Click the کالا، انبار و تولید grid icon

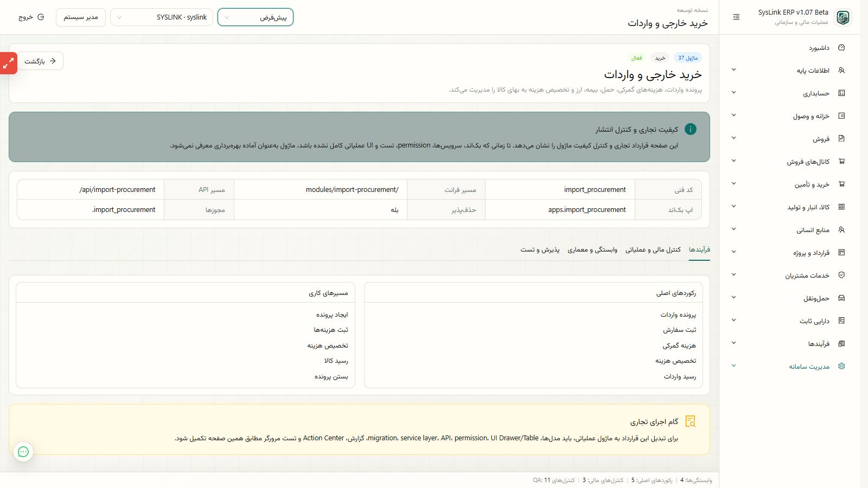(841, 207)
